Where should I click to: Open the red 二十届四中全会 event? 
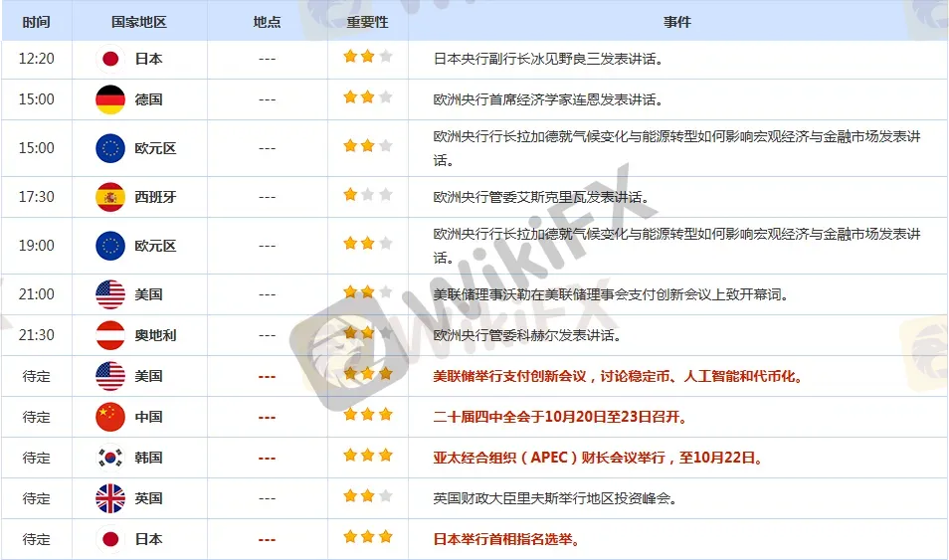point(560,417)
